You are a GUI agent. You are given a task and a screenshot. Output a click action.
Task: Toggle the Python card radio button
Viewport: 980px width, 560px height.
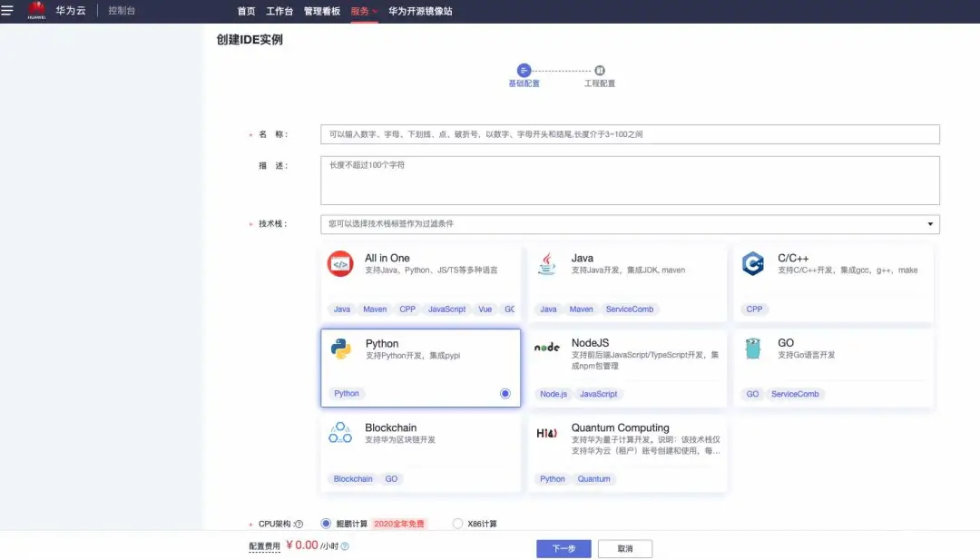[x=505, y=393]
